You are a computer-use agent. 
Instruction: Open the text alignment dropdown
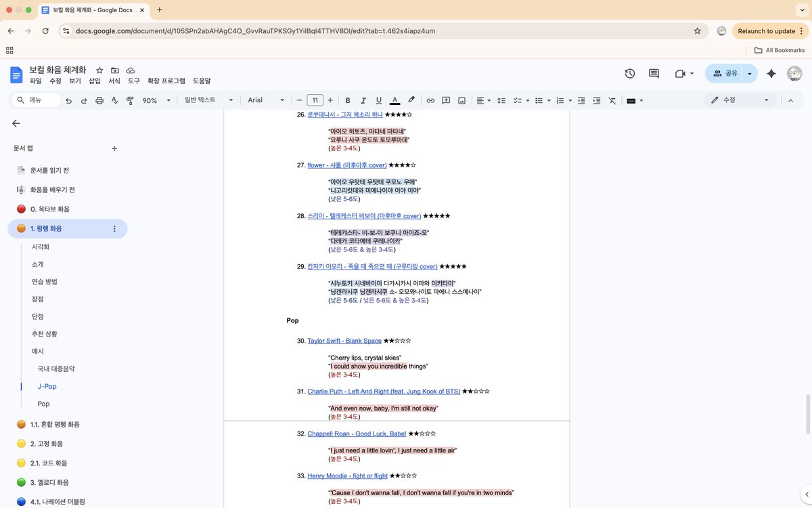pos(484,100)
